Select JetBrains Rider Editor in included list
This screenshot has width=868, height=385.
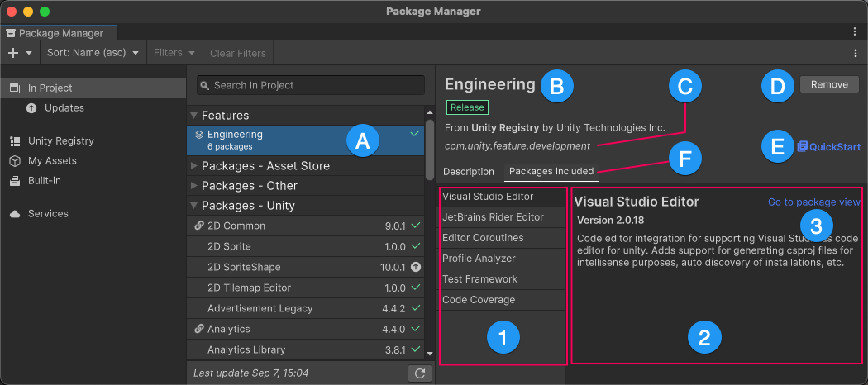click(493, 217)
